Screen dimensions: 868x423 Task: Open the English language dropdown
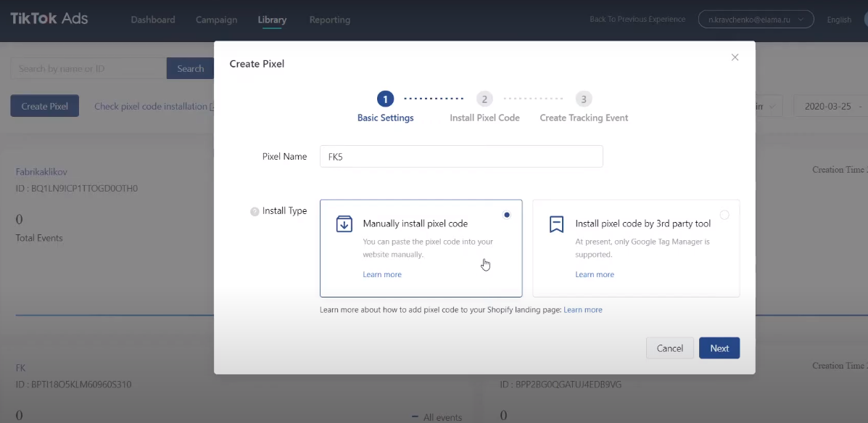click(841, 20)
